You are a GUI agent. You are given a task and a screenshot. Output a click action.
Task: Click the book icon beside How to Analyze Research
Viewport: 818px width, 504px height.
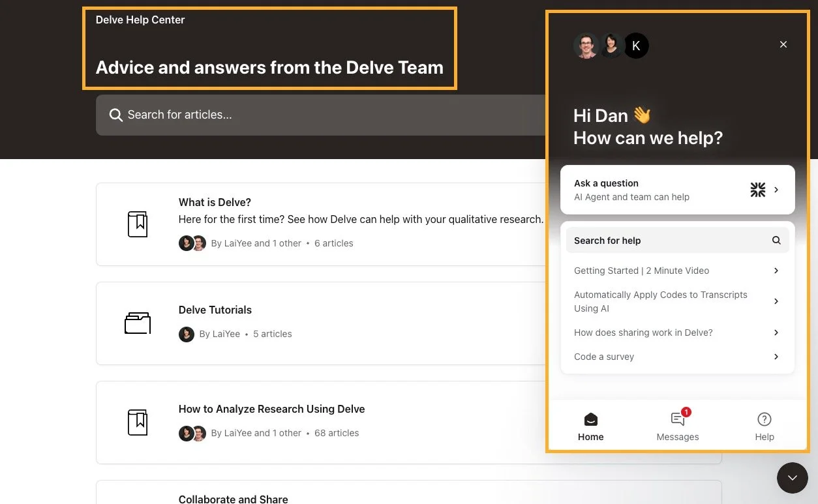pos(138,422)
